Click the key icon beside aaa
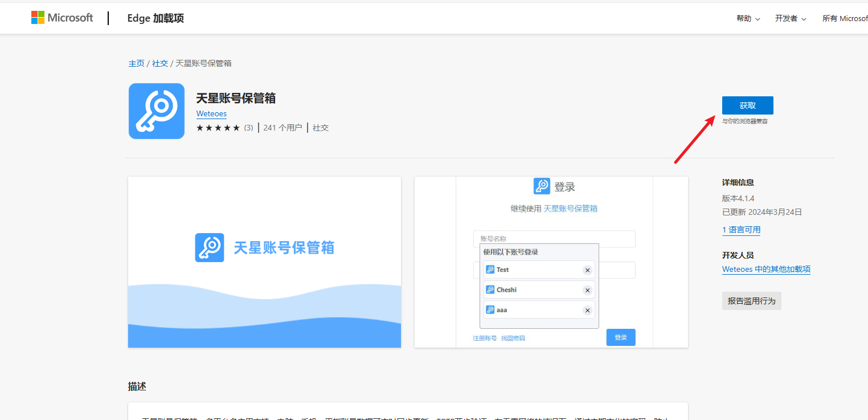 (x=490, y=310)
